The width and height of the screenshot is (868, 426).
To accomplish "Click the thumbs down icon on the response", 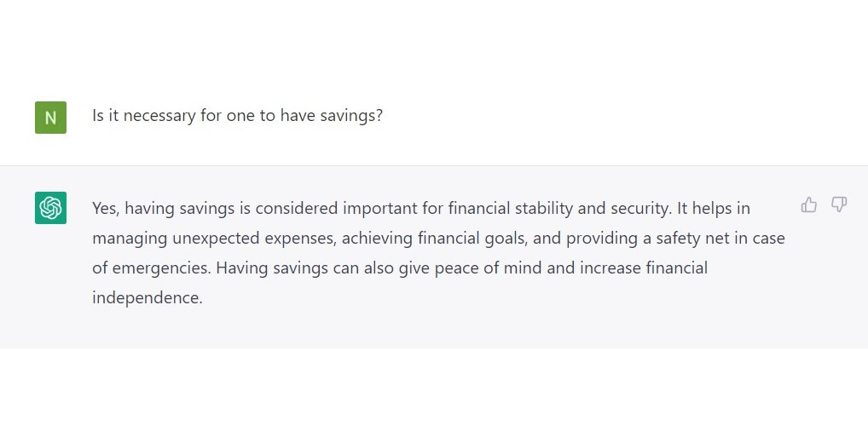I will click(839, 204).
